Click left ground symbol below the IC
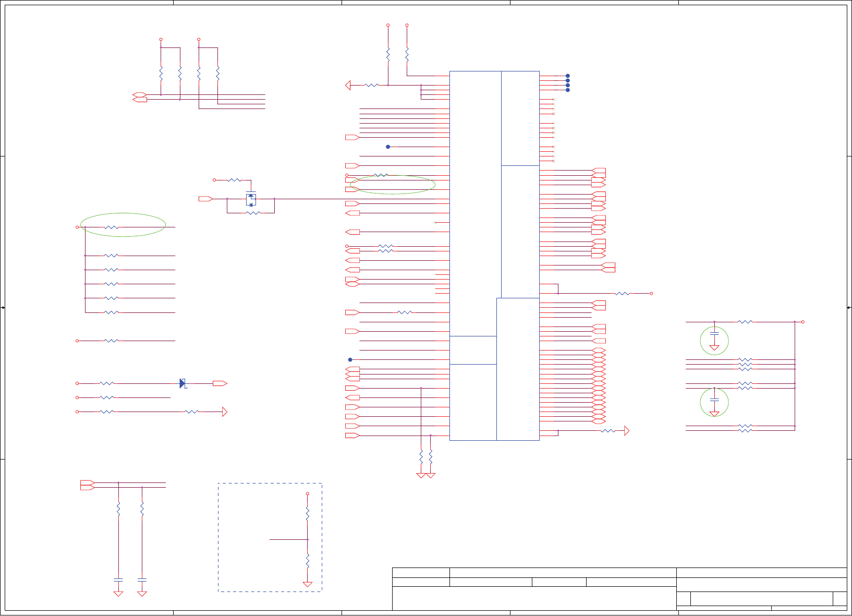 point(421,476)
